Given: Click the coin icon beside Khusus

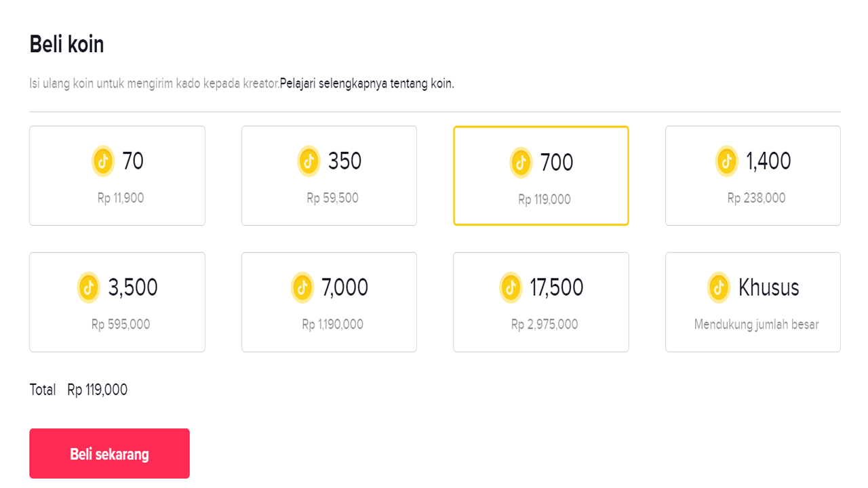Looking at the screenshot, I should (x=719, y=287).
